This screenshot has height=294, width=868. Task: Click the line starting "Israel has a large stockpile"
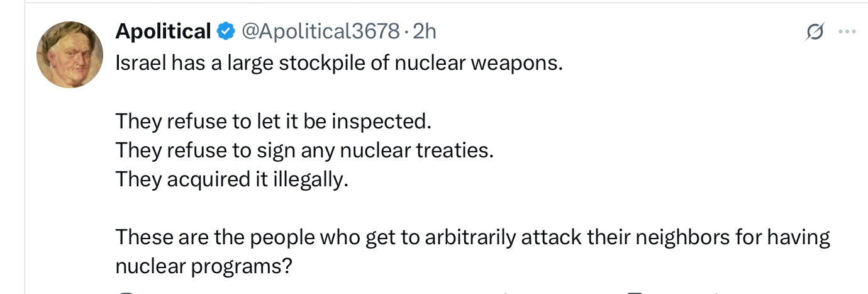[x=338, y=63]
